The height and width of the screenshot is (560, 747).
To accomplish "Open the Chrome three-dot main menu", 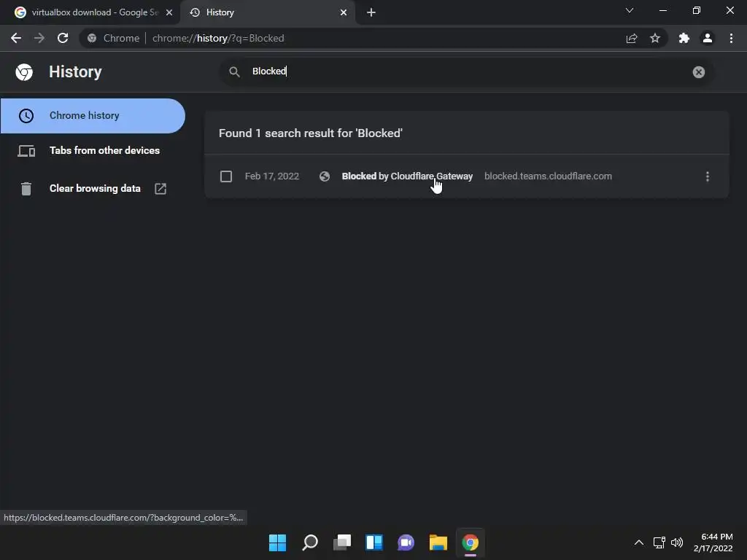I will (x=731, y=38).
